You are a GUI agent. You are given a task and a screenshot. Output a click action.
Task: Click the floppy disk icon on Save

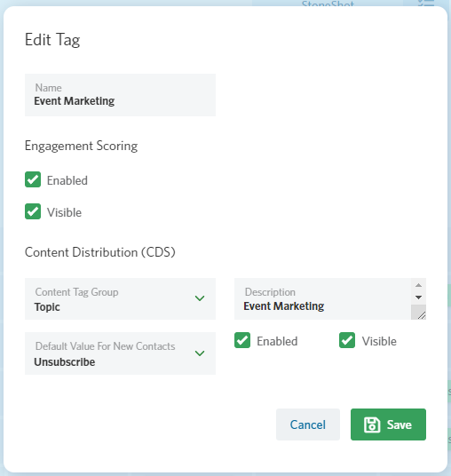tap(372, 424)
